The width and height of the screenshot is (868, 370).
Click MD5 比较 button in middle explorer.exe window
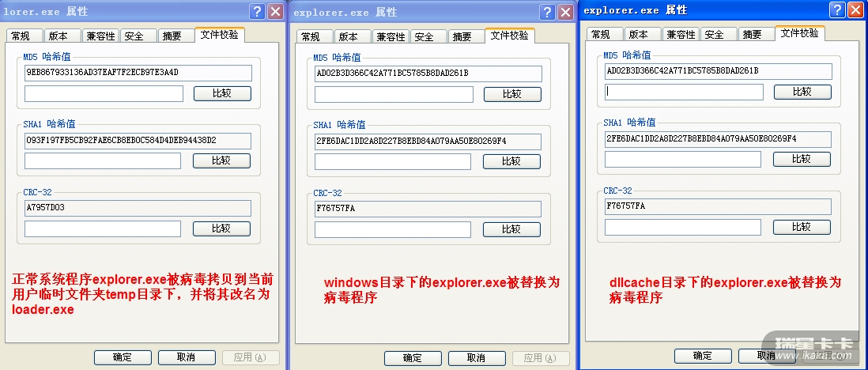[x=512, y=95]
